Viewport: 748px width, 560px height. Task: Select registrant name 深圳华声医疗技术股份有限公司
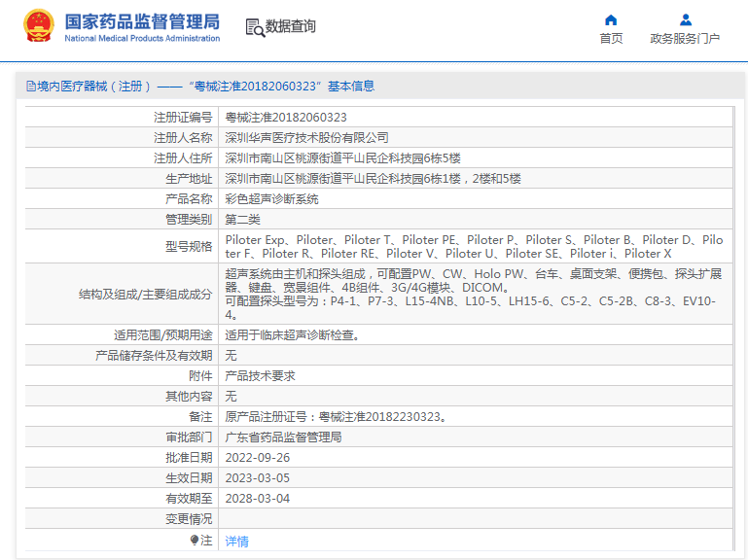click(x=306, y=138)
